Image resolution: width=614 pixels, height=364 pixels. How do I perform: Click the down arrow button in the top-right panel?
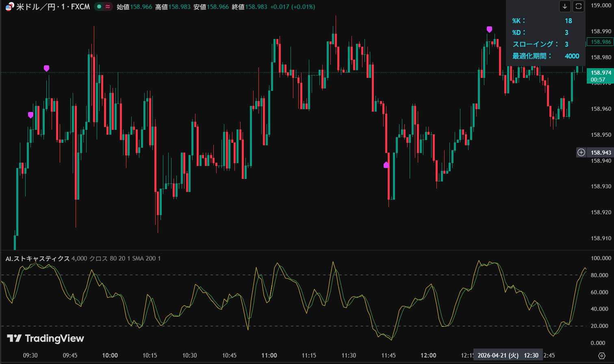(565, 6)
